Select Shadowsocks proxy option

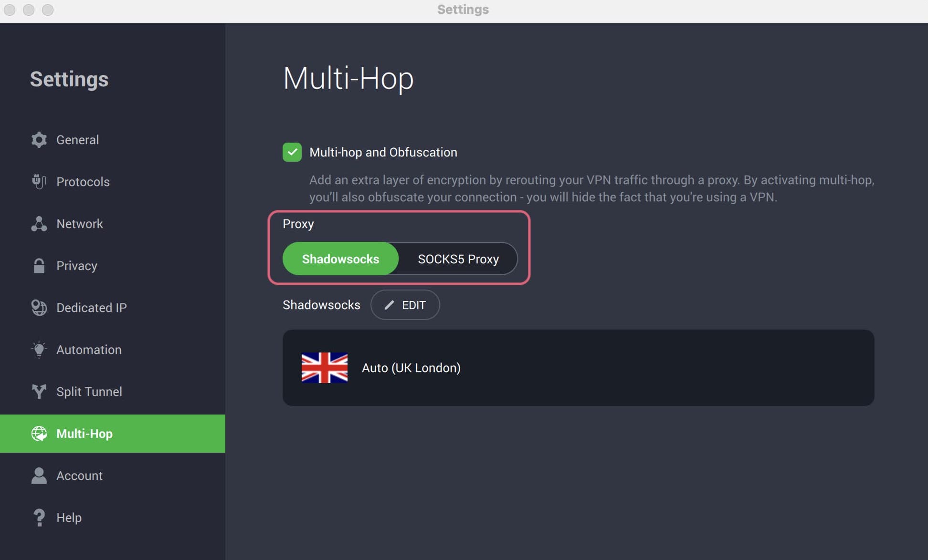(x=341, y=258)
